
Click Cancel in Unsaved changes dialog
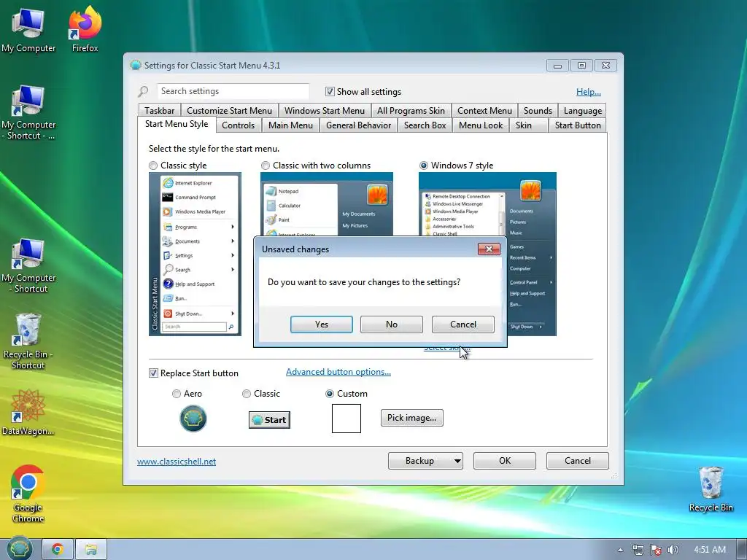coord(463,324)
